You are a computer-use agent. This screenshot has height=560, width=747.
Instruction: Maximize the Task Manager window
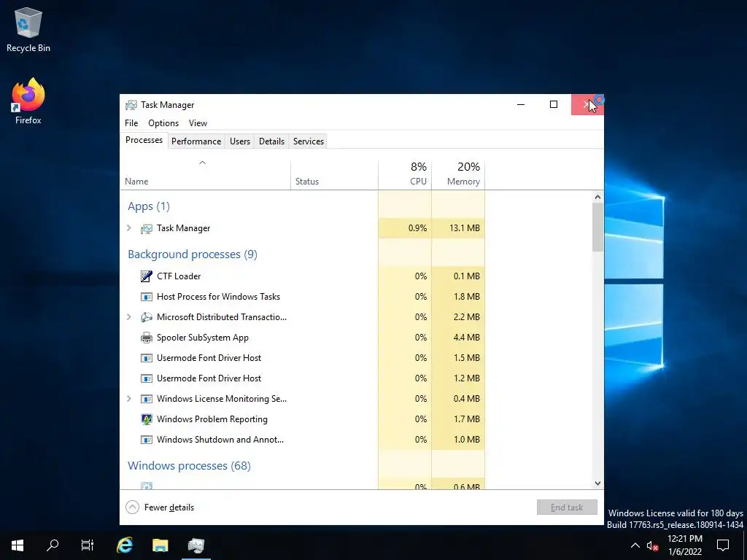[x=554, y=104]
